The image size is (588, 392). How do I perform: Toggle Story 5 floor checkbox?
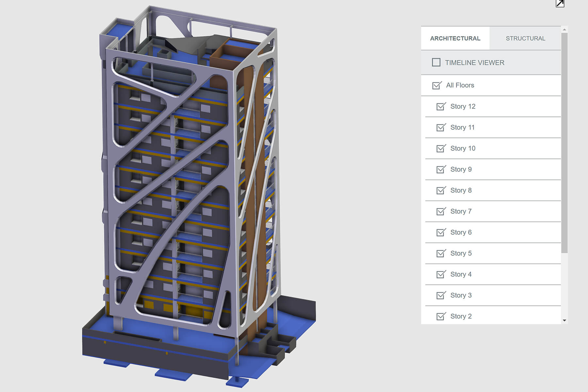(441, 253)
